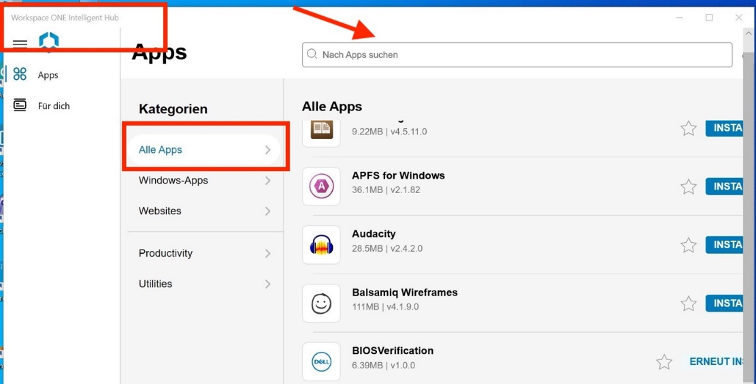Choose the Utilities category

pyautogui.click(x=205, y=284)
